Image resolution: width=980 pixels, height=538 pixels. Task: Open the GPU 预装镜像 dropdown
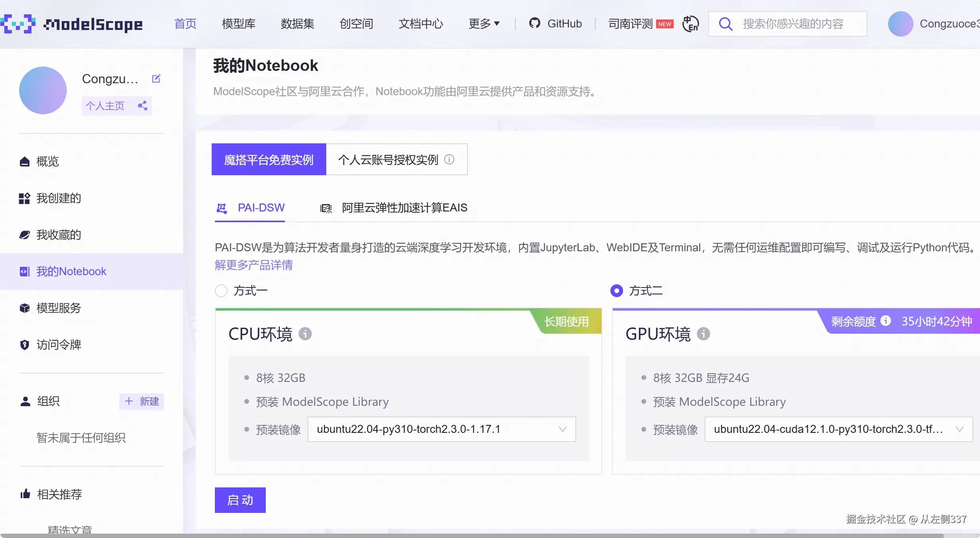pyautogui.click(x=838, y=429)
